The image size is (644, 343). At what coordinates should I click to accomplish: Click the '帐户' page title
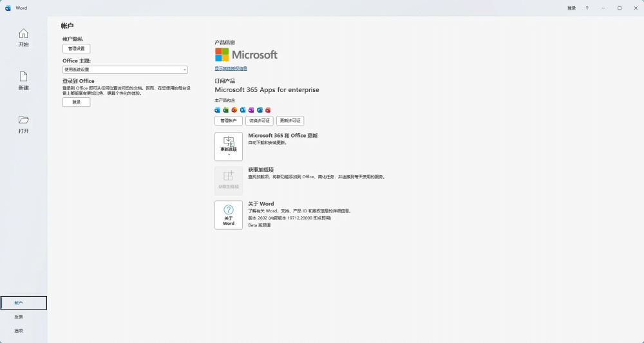68,26
